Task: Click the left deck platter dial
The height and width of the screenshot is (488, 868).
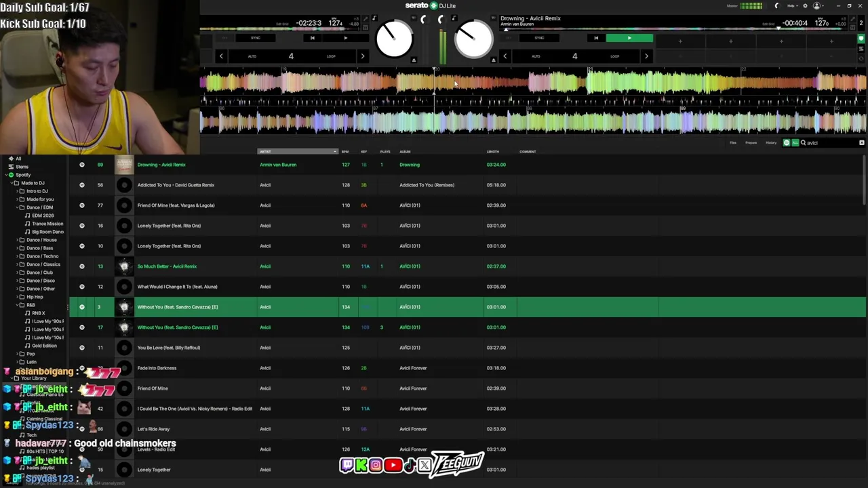Action: point(394,39)
